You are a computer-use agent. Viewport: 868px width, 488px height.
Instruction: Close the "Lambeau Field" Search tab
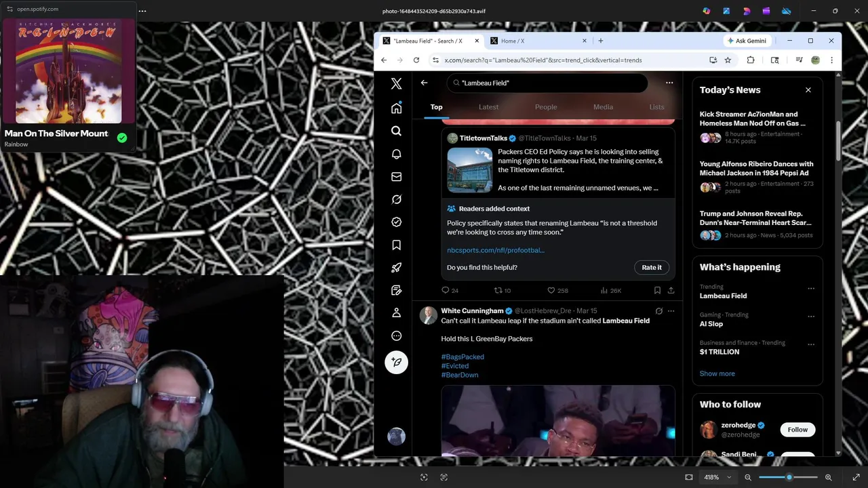click(477, 41)
